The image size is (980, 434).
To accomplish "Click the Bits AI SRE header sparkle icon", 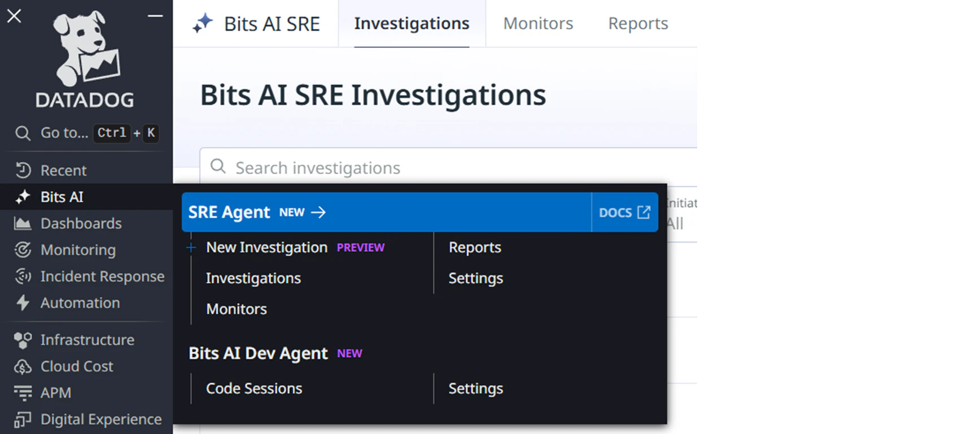I will click(203, 24).
